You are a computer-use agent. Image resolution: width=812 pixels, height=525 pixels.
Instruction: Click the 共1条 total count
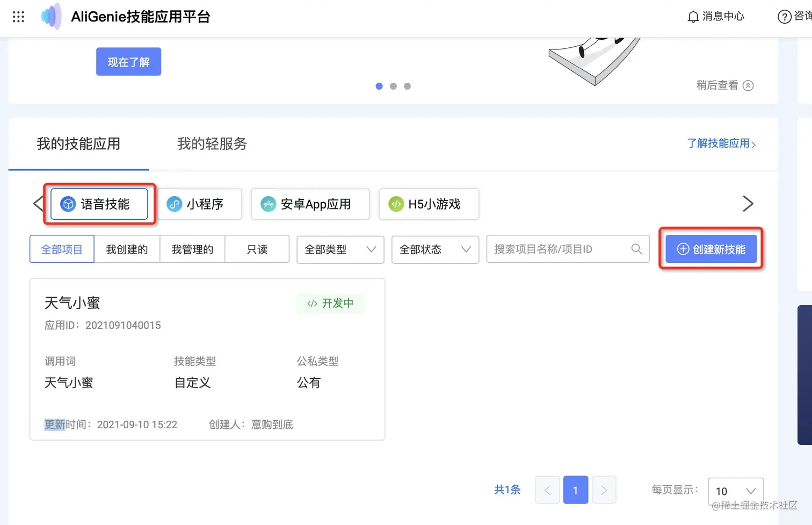pyautogui.click(x=508, y=490)
